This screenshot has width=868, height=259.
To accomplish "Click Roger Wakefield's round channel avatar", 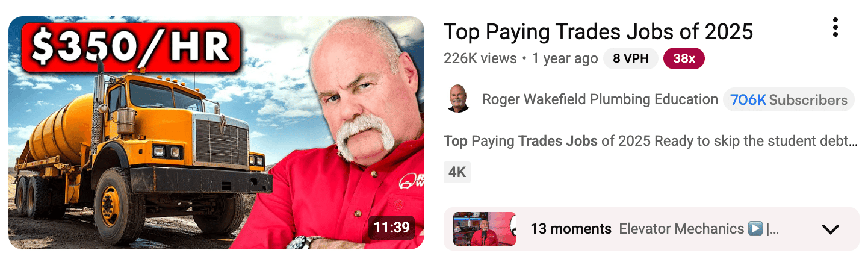I will click(x=459, y=99).
